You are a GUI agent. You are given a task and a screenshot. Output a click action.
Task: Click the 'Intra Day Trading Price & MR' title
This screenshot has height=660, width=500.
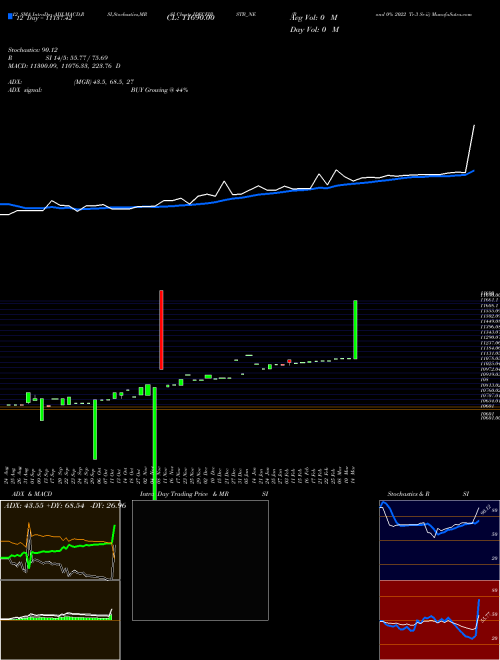[184, 494]
